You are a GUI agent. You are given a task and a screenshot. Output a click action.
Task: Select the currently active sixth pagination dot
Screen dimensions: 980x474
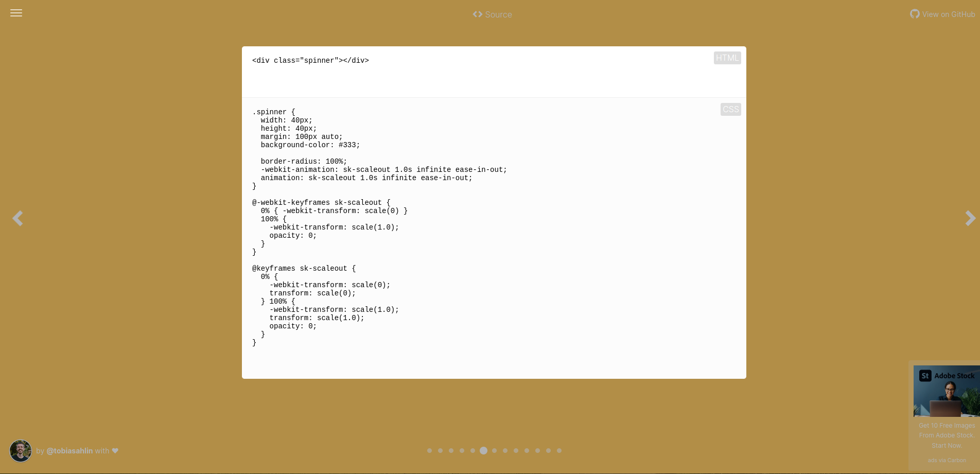pos(483,450)
